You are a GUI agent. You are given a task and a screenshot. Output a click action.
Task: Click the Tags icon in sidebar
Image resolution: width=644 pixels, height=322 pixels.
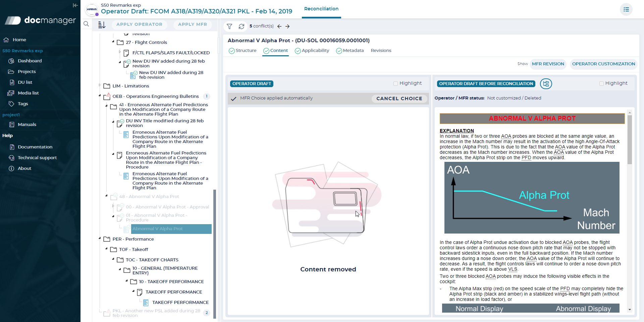(11, 104)
